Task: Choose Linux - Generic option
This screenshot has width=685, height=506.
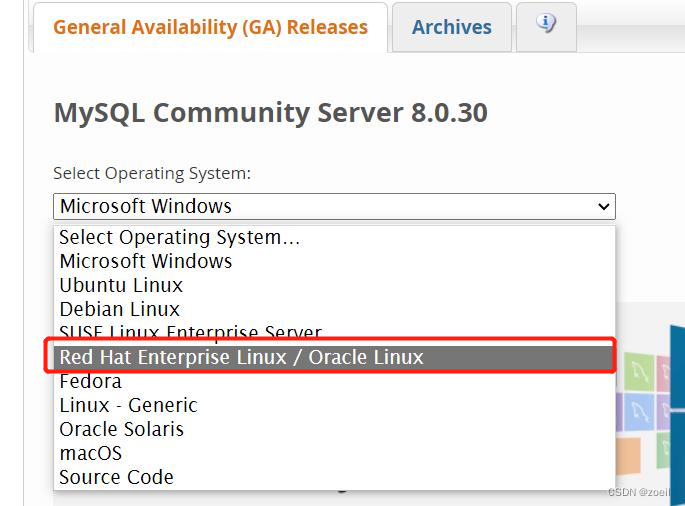Action: point(334,405)
